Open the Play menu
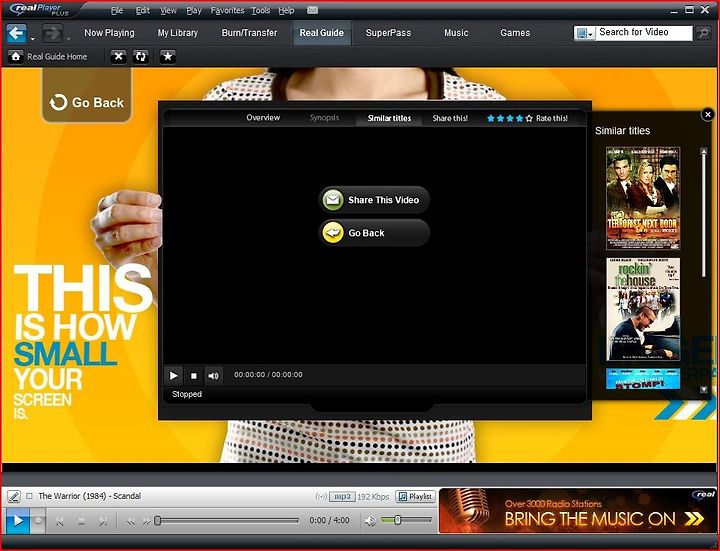The height and width of the screenshot is (551, 720). click(x=194, y=11)
